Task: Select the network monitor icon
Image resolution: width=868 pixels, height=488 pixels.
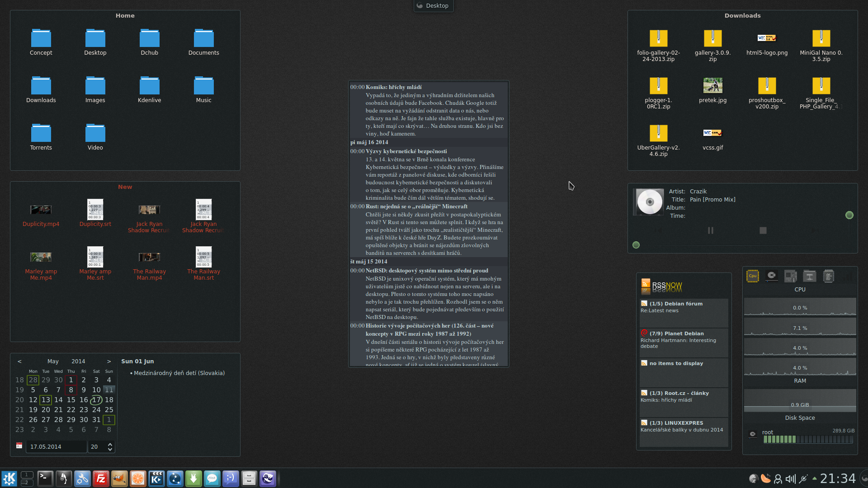Action: [x=809, y=276]
